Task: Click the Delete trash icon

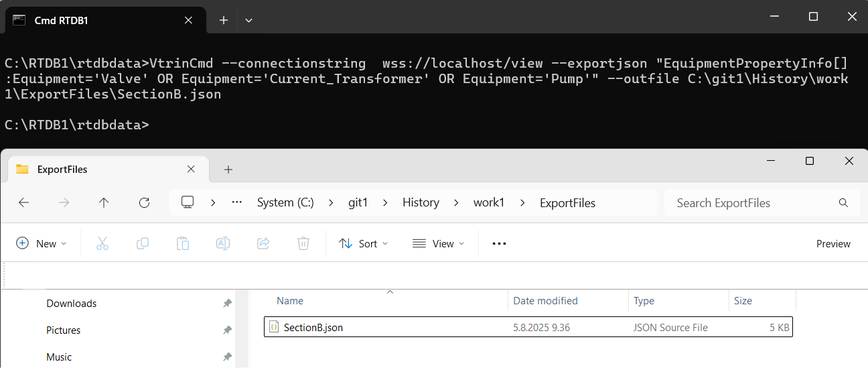Action: coord(303,243)
